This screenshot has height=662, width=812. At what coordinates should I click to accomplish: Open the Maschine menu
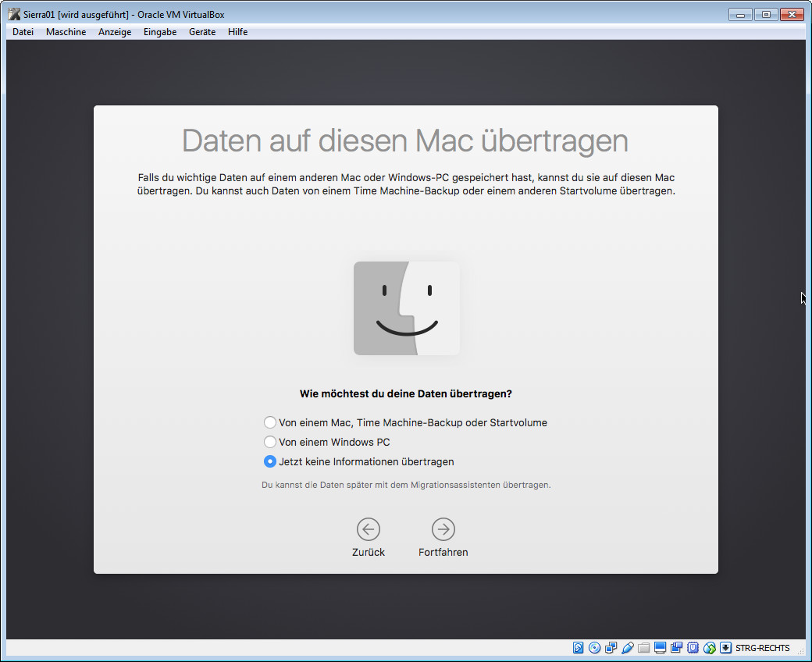66,32
